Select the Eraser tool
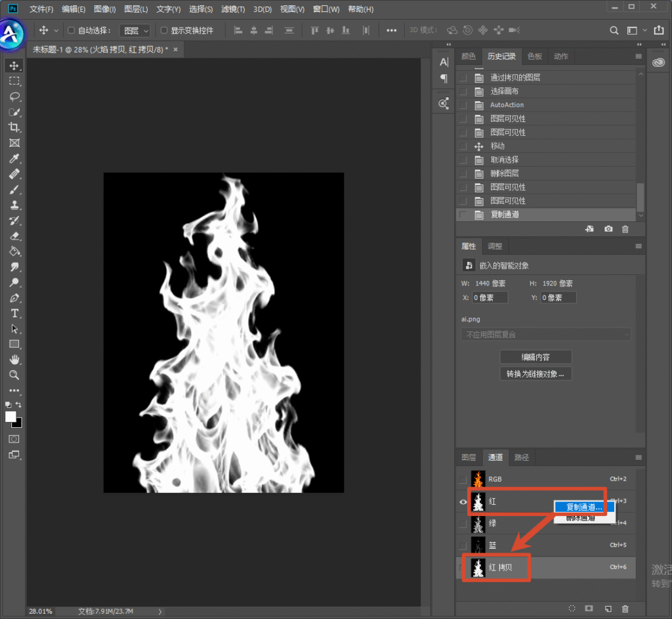 pyautogui.click(x=14, y=236)
